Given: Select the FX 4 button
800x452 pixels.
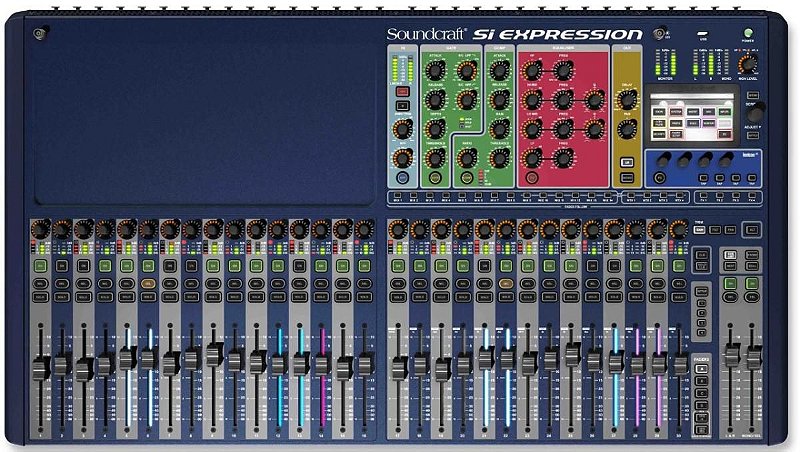Looking at the screenshot, I should (752, 196).
